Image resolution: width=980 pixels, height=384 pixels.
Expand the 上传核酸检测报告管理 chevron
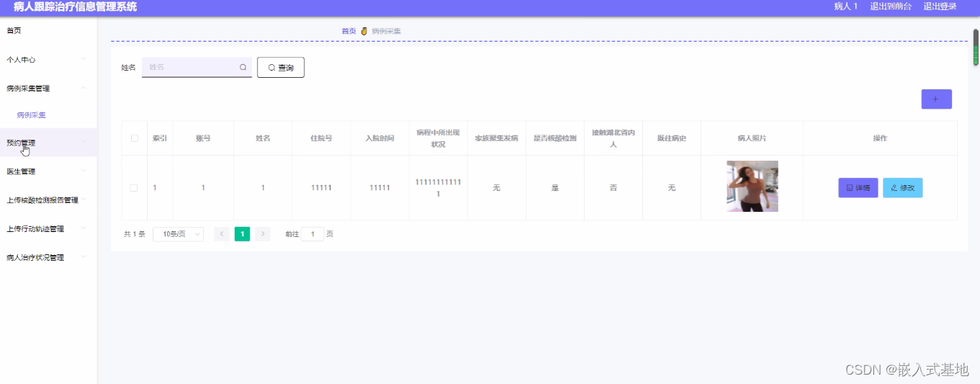(84, 200)
